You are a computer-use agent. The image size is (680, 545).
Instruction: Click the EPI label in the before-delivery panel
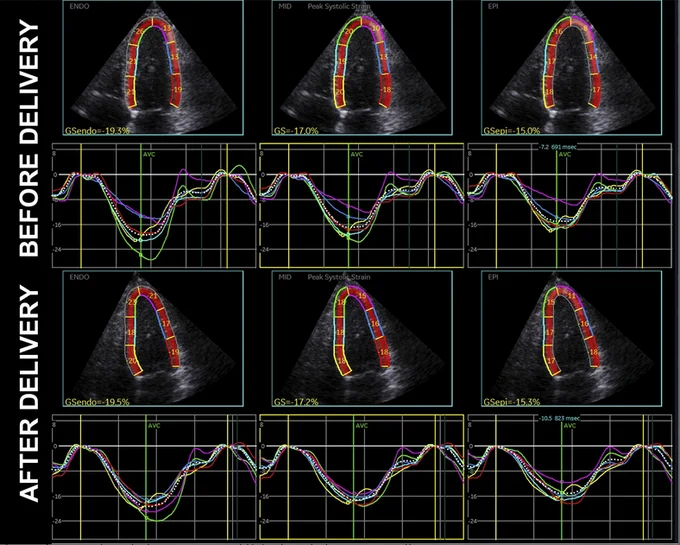(493, 7)
